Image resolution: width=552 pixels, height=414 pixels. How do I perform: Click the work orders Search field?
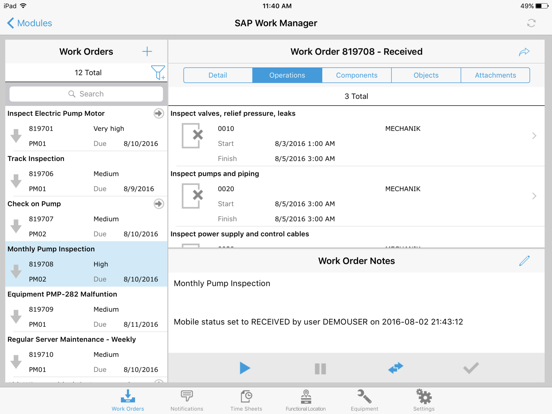point(86,94)
